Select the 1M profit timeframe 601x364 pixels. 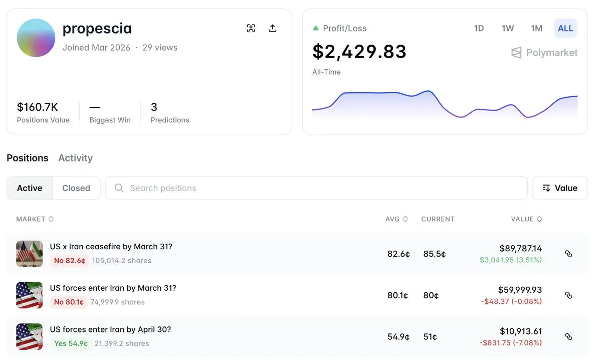pyautogui.click(x=536, y=29)
